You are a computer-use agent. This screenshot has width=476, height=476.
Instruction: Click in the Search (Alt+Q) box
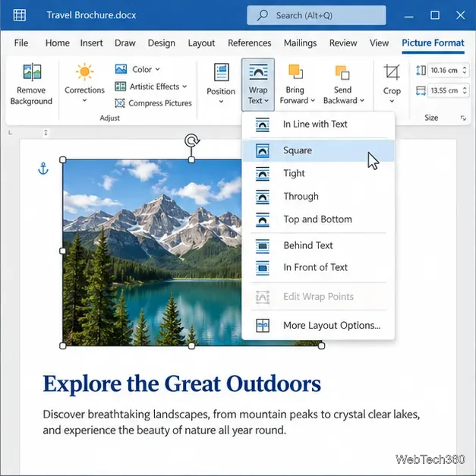317,15
